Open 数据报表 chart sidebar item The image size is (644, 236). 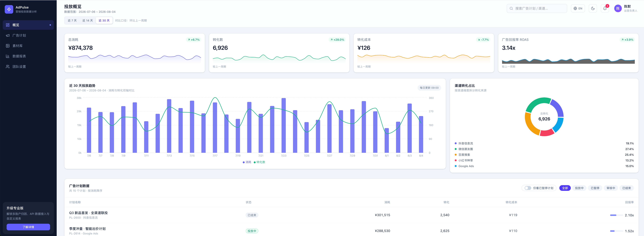click(x=28, y=56)
